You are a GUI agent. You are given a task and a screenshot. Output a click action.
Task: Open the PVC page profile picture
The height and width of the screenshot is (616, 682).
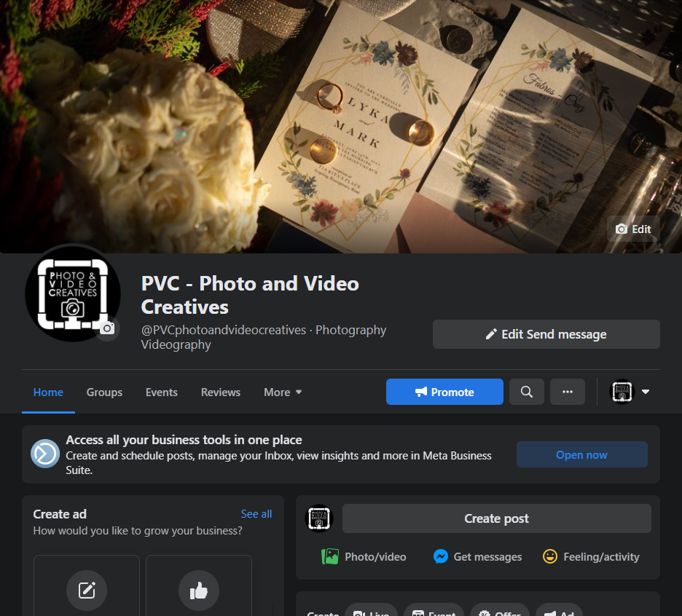coord(72,293)
